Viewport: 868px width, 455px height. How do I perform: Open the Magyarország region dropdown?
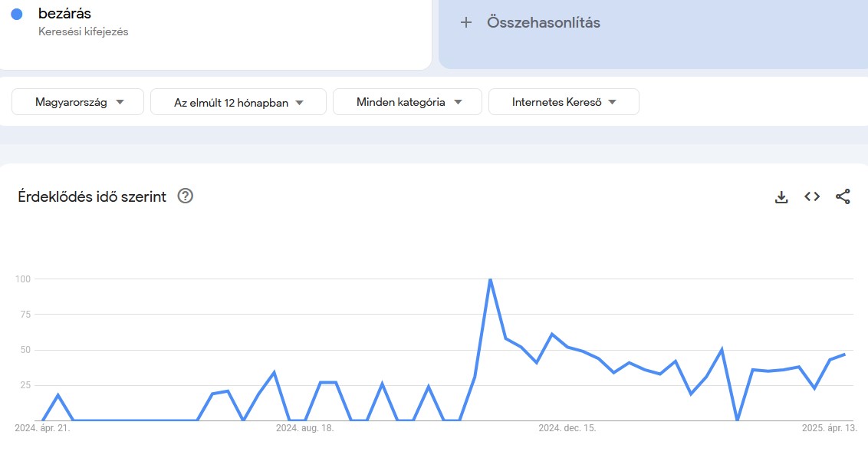point(77,101)
